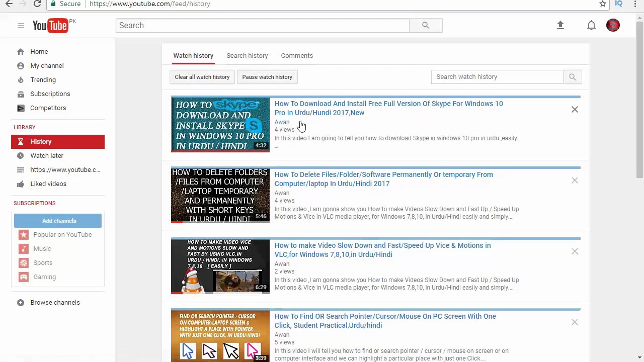Image resolution: width=644 pixels, height=362 pixels.
Task: Focus the main YouTube search box
Action: 263,26
